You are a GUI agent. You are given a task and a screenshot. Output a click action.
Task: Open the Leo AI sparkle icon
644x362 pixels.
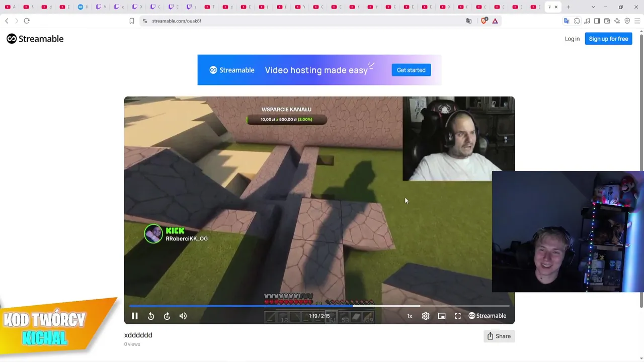click(x=617, y=21)
